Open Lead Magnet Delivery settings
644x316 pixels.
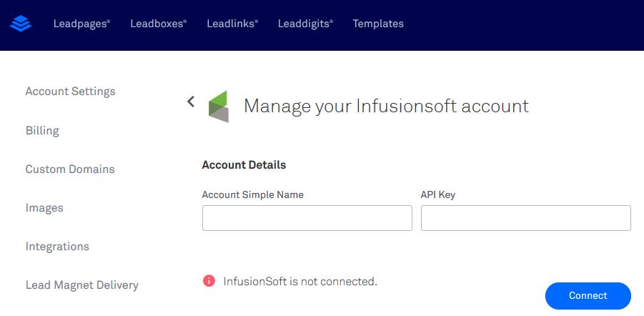coord(82,285)
